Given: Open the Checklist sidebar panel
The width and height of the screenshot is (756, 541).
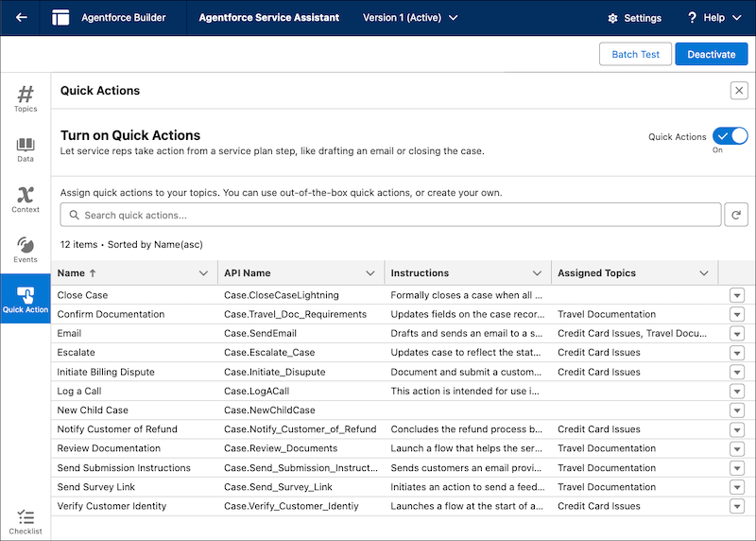Looking at the screenshot, I should tap(26, 522).
